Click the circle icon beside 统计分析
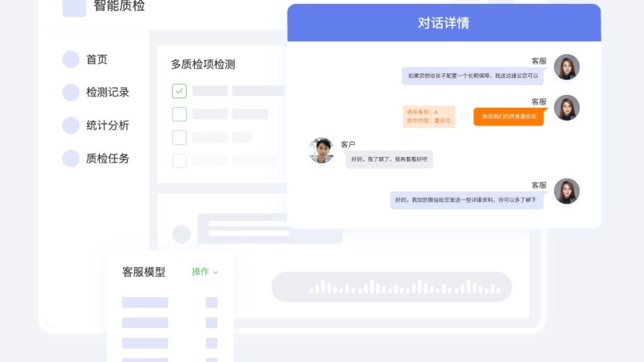This screenshot has width=644, height=362. click(x=71, y=125)
